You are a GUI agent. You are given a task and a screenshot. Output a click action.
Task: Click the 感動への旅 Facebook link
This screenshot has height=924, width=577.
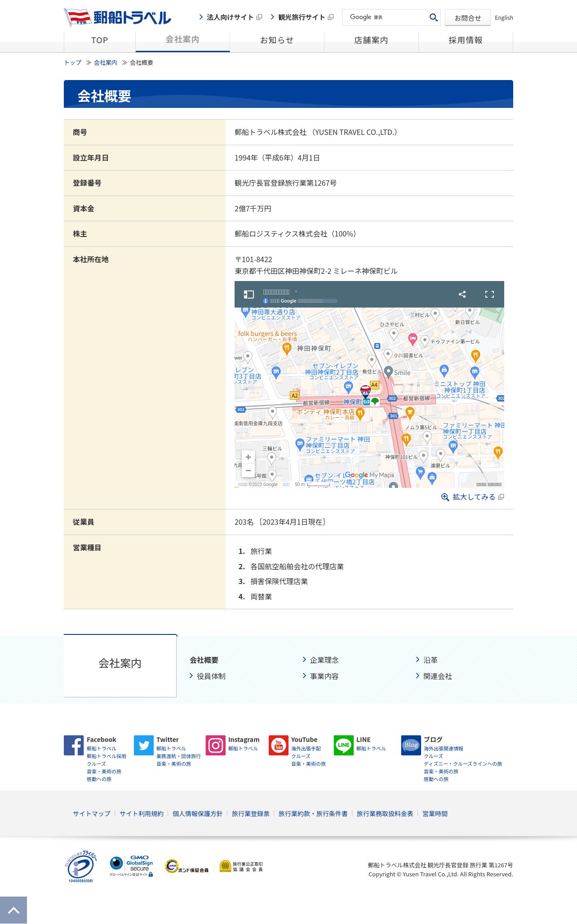(x=99, y=779)
